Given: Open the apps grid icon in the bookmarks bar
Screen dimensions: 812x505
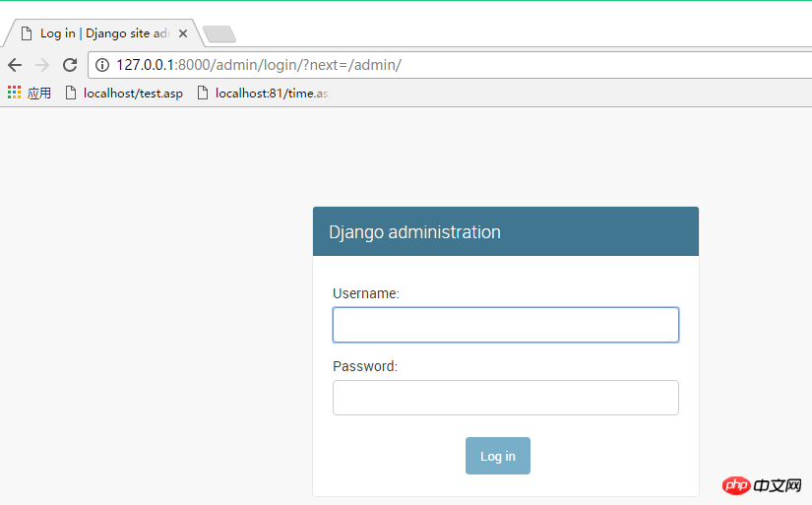Looking at the screenshot, I should tap(14, 93).
